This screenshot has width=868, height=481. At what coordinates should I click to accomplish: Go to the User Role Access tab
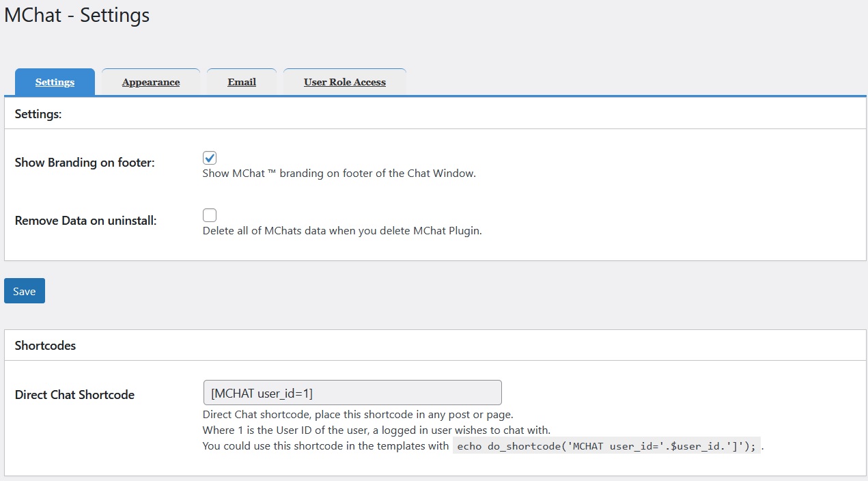[x=345, y=82]
